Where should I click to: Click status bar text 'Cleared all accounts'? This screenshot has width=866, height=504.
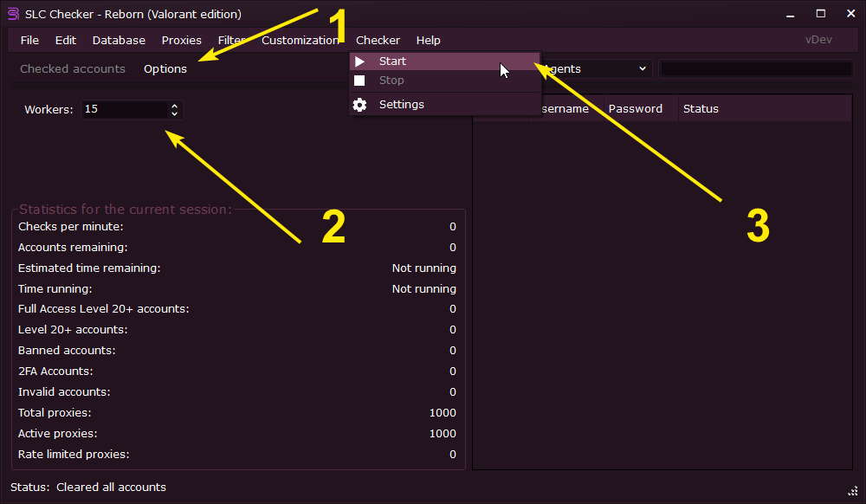point(111,488)
